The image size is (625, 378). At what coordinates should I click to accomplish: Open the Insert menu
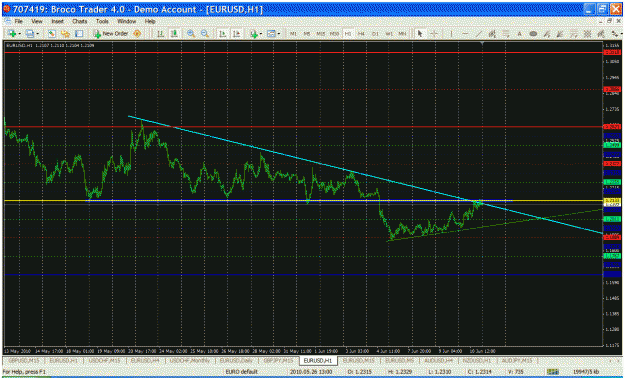click(x=57, y=21)
